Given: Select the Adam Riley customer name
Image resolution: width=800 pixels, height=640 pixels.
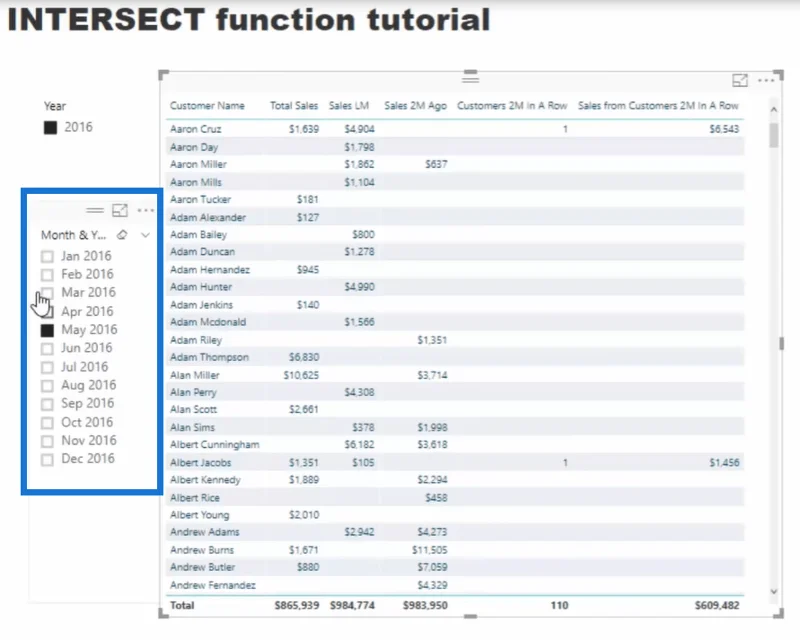Looking at the screenshot, I should pos(196,340).
